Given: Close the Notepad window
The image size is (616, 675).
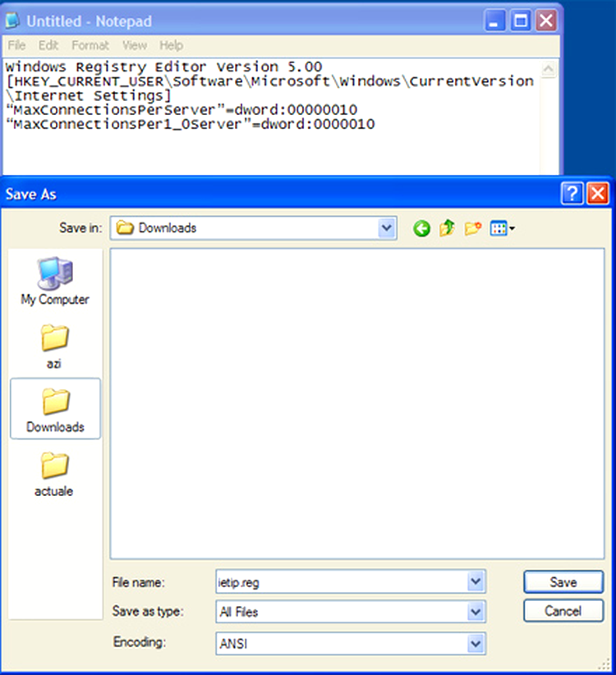Looking at the screenshot, I should pyautogui.click(x=546, y=21).
